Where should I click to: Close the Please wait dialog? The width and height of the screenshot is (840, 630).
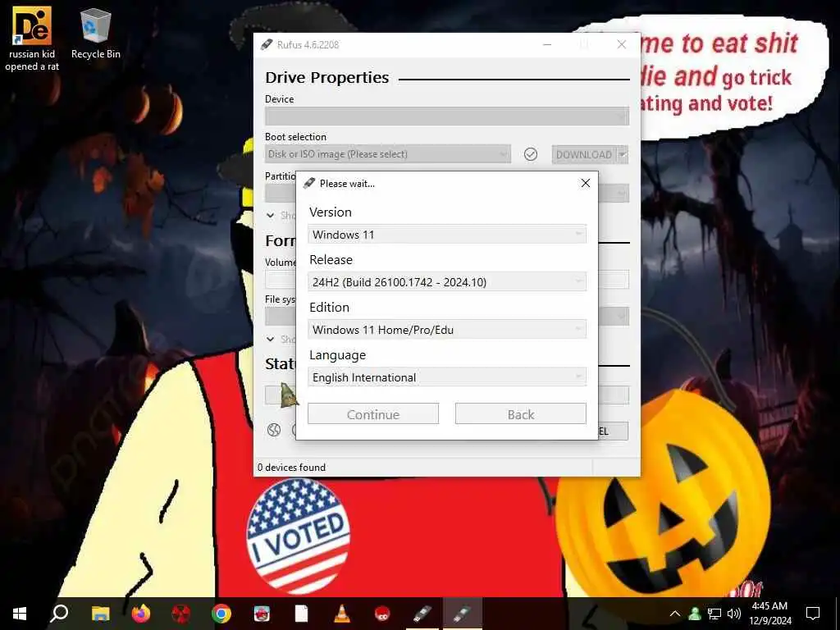click(586, 183)
